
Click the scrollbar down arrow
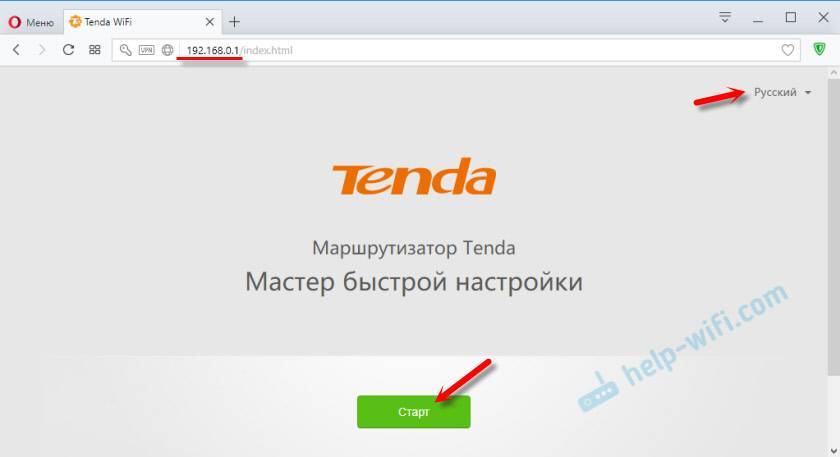tap(834, 451)
